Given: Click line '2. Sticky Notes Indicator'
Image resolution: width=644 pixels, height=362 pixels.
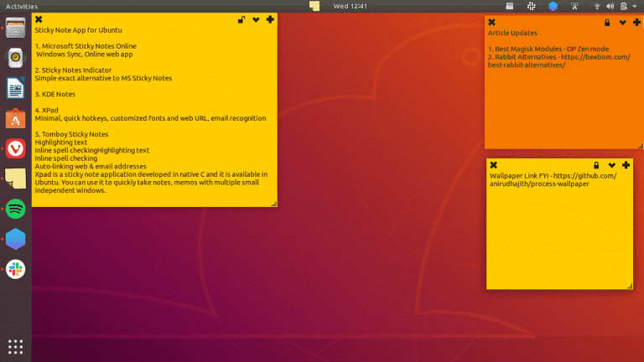Looking at the screenshot, I should (x=73, y=70).
